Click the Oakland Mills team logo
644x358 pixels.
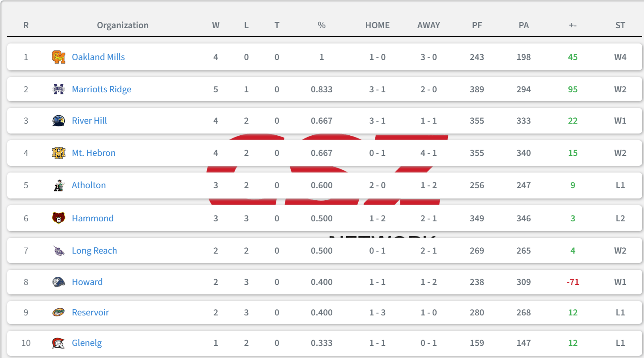pyautogui.click(x=59, y=57)
